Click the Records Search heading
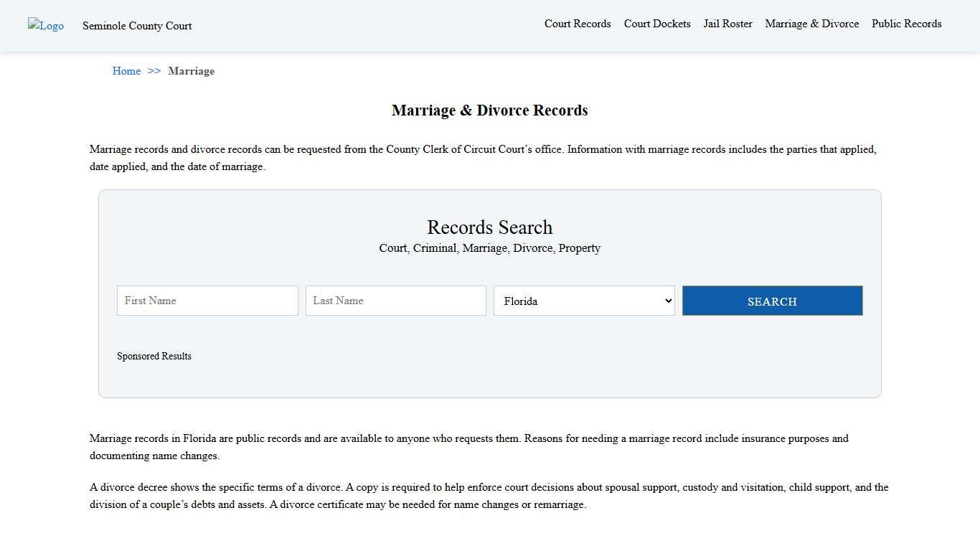The width and height of the screenshot is (980, 551). point(489,227)
